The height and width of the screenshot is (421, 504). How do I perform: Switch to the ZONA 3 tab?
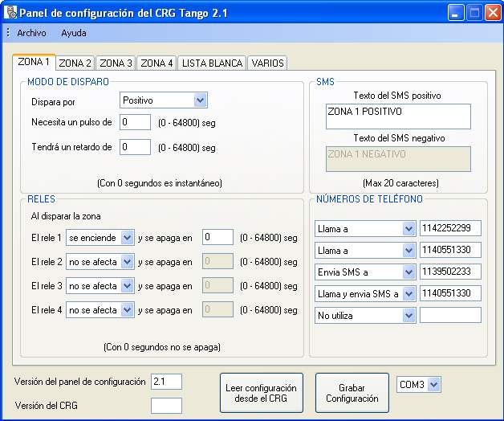116,63
